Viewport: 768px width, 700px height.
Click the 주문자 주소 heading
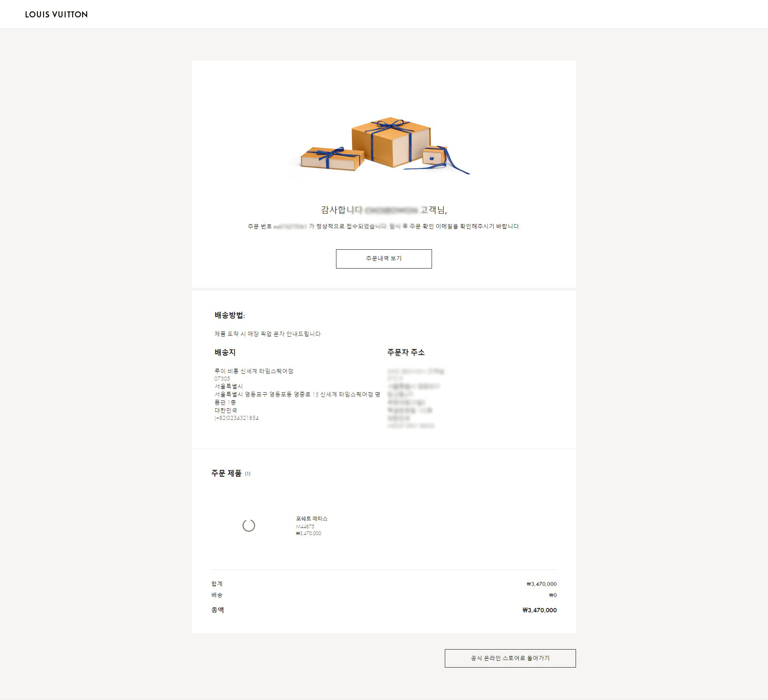(406, 352)
